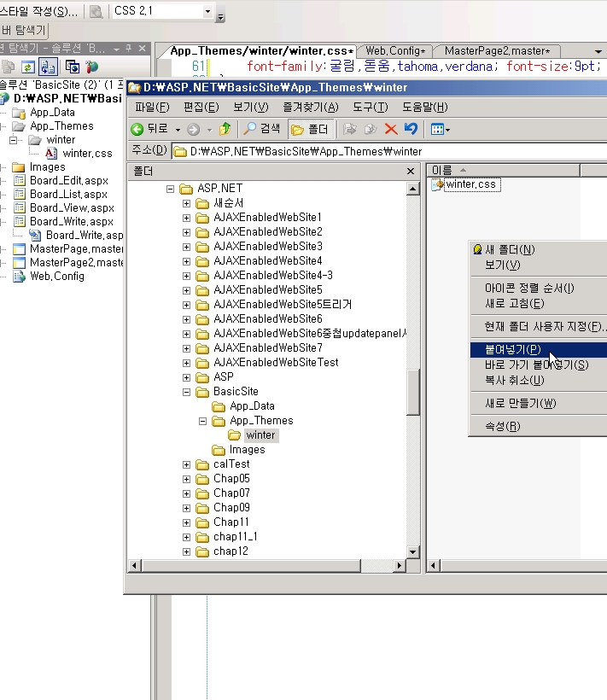Open Web.Config in Solution Explorer
Screen dimensions: 607x700
(x=56, y=277)
